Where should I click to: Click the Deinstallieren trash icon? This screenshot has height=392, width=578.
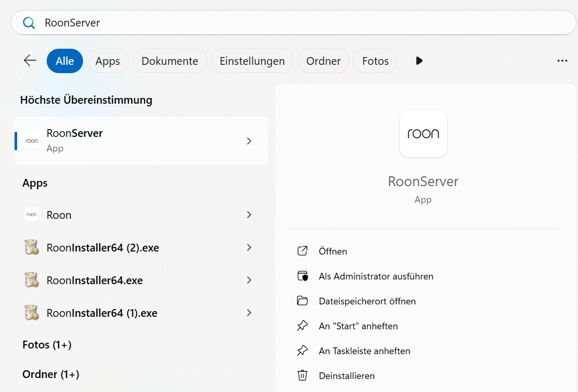(x=302, y=375)
